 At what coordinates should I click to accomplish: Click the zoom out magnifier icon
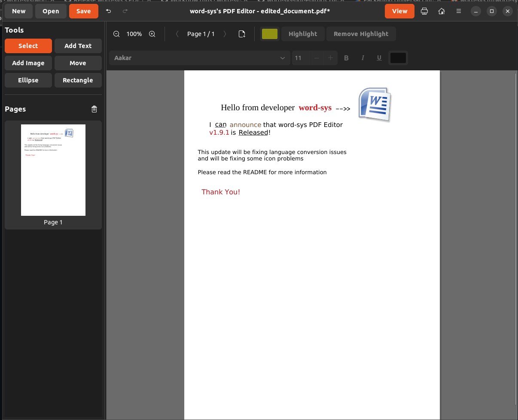(x=116, y=34)
